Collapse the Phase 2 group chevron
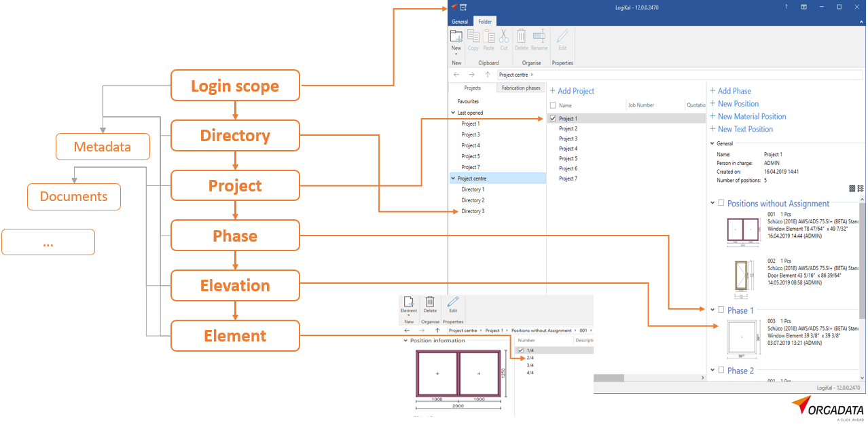The image size is (868, 427). click(x=712, y=370)
